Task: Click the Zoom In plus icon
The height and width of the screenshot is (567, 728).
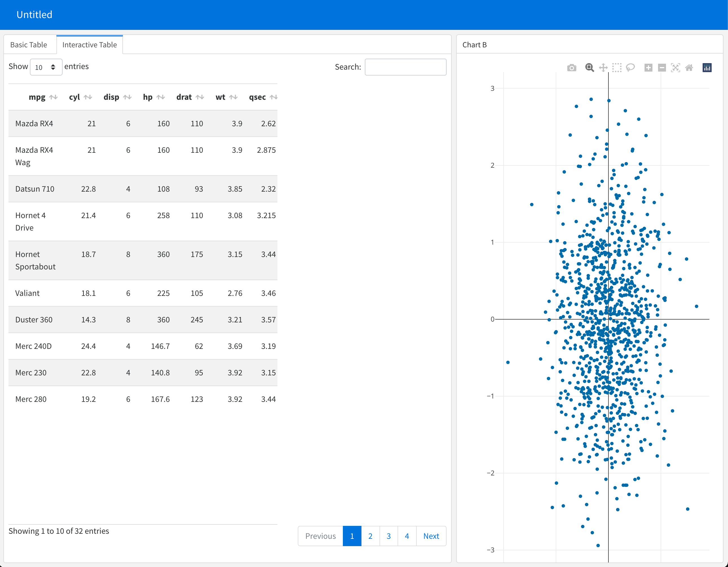Action: 648,68
